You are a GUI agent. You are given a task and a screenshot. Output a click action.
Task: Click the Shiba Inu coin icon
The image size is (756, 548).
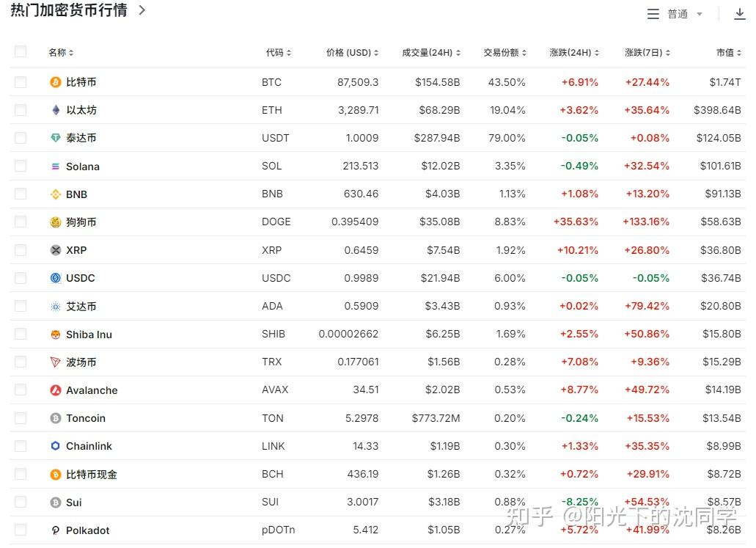click(56, 335)
